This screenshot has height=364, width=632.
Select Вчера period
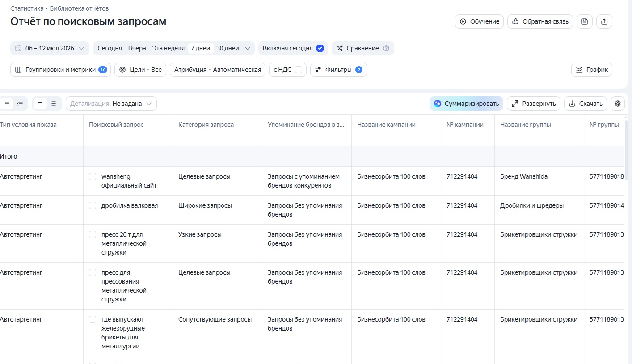point(137,48)
